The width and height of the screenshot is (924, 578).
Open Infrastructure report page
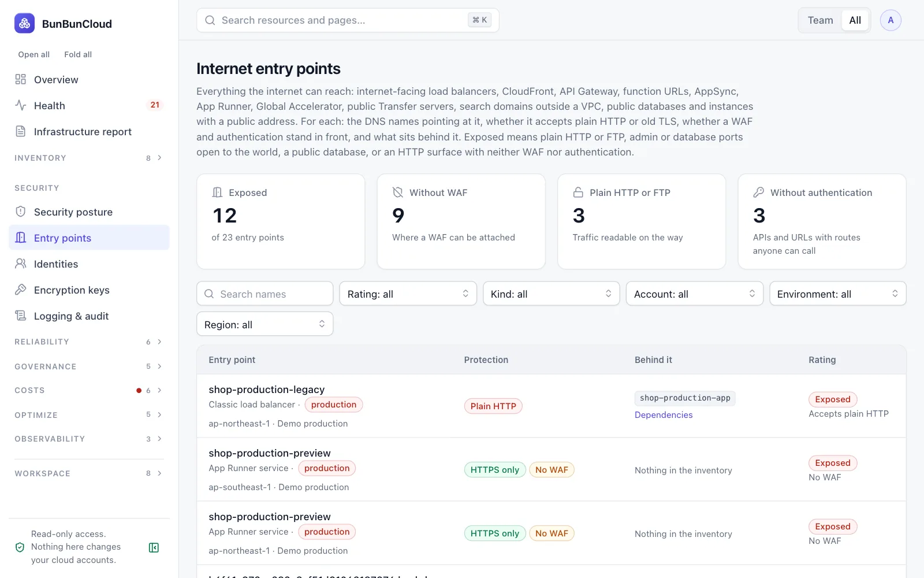(89, 131)
